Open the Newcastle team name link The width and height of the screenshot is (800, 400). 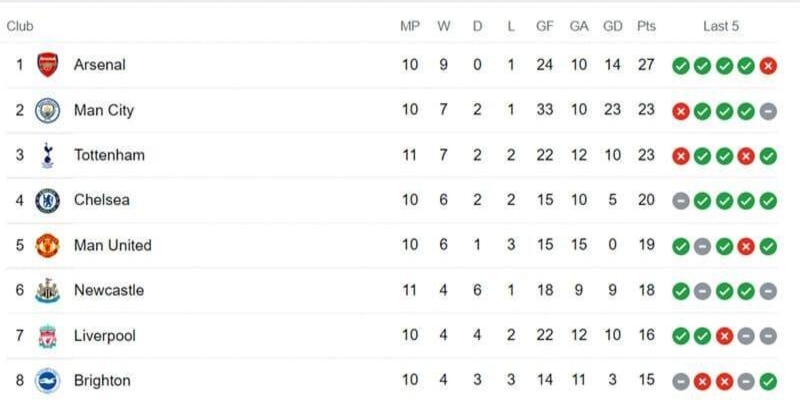coord(109,290)
